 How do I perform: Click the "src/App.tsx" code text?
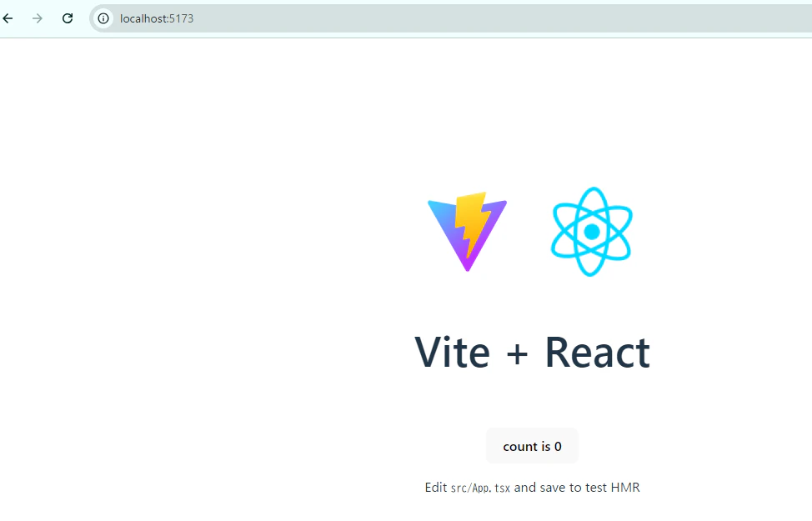pyautogui.click(x=480, y=488)
